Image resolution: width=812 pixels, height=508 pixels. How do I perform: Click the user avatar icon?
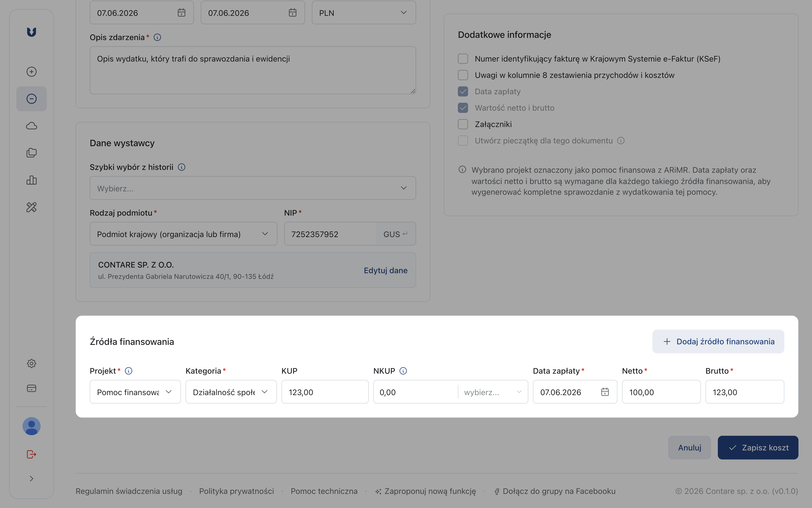coord(32,426)
